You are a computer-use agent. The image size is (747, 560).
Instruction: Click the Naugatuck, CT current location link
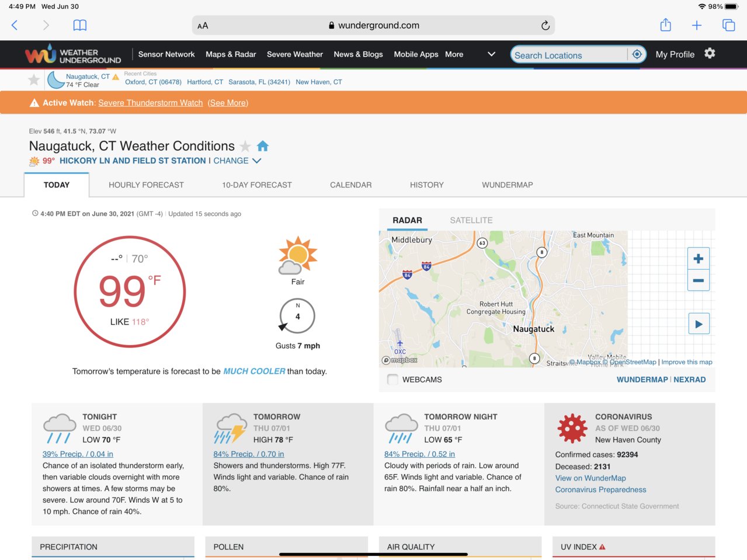point(88,76)
